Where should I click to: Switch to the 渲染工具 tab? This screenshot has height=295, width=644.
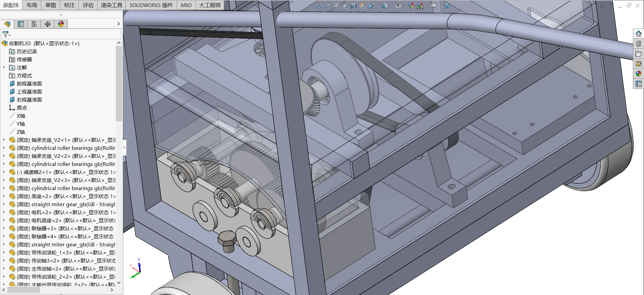pos(112,5)
